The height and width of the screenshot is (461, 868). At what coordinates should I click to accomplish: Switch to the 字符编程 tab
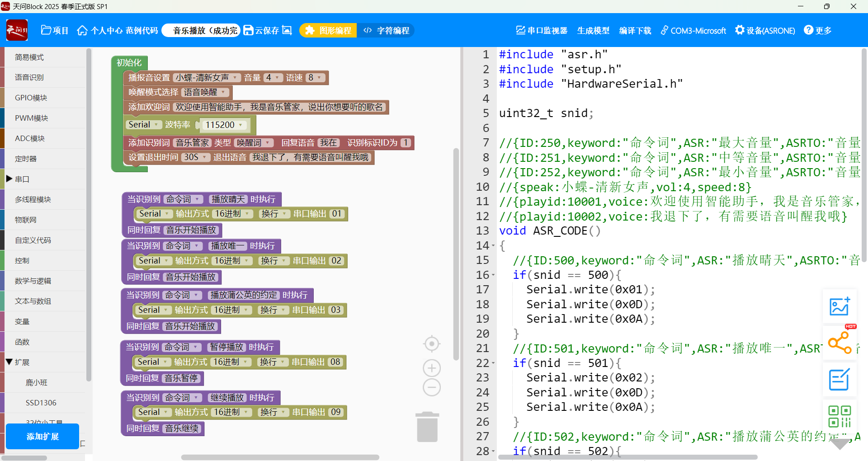click(387, 30)
